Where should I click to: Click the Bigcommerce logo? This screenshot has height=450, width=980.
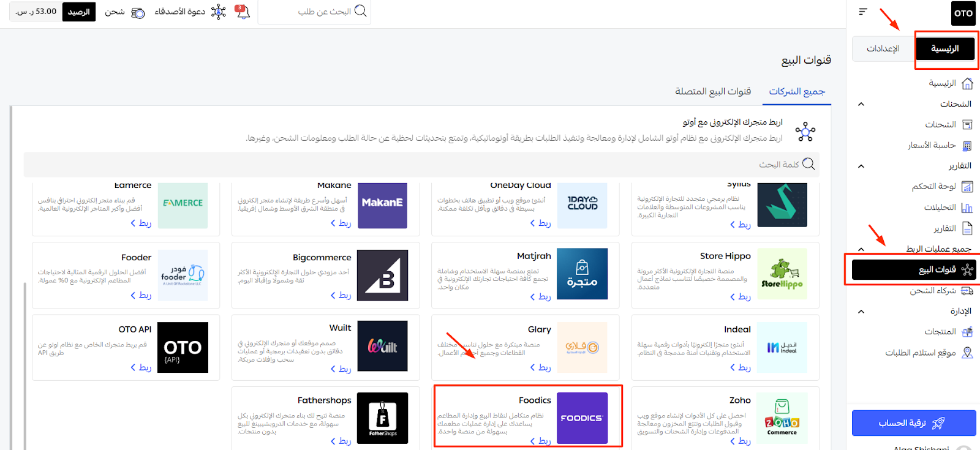pyautogui.click(x=382, y=275)
